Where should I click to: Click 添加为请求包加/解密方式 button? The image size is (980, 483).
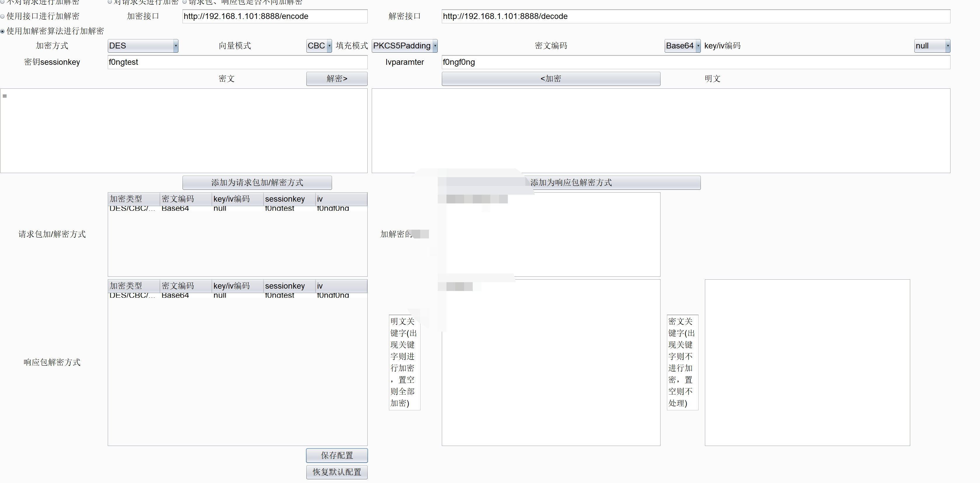point(257,183)
